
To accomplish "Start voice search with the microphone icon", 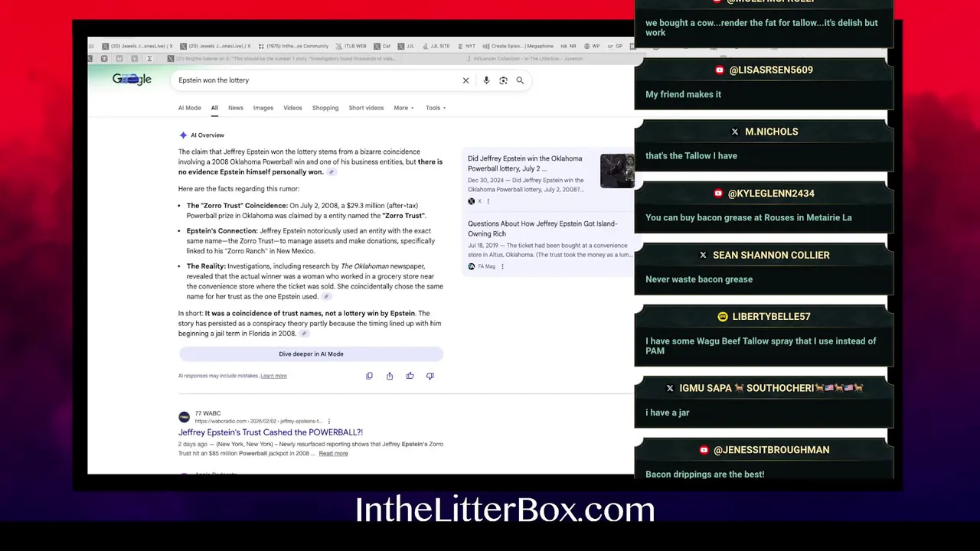I will [x=486, y=80].
